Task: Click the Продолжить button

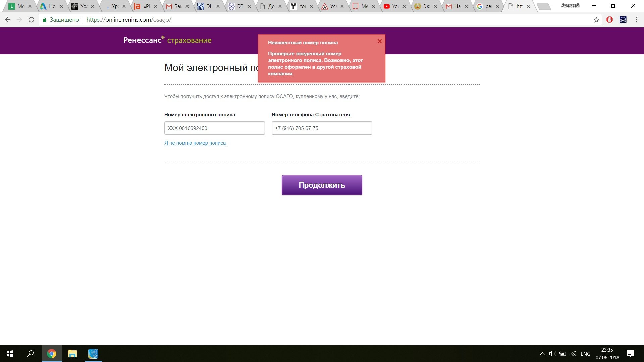Action: pos(322,185)
